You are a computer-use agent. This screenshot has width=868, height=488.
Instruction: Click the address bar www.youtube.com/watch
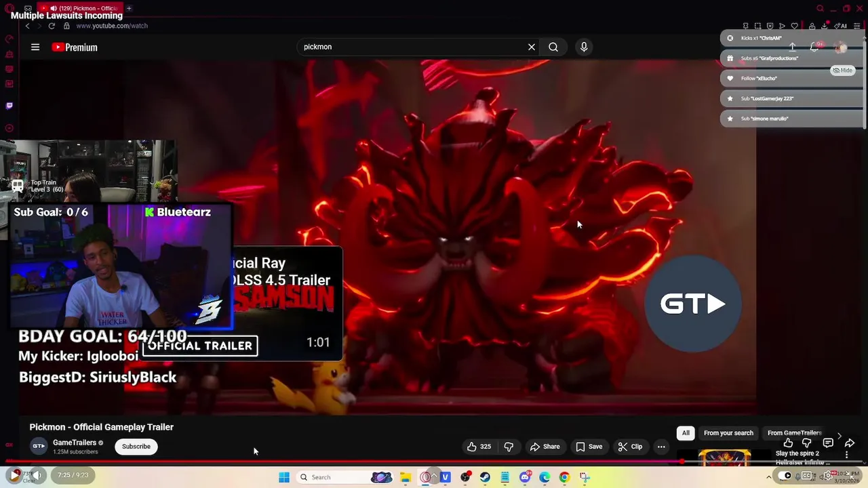(112, 26)
